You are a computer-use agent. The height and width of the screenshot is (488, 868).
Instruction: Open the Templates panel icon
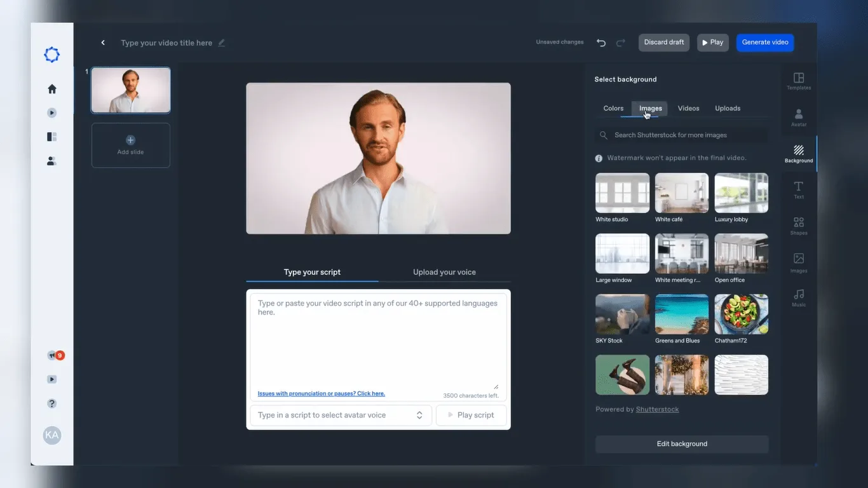[x=799, y=78]
